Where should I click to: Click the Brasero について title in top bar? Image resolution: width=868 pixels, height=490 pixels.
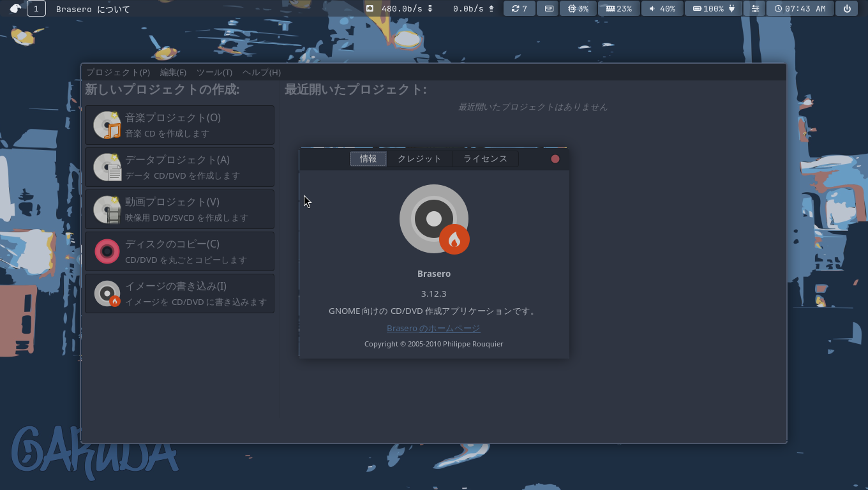pyautogui.click(x=93, y=9)
